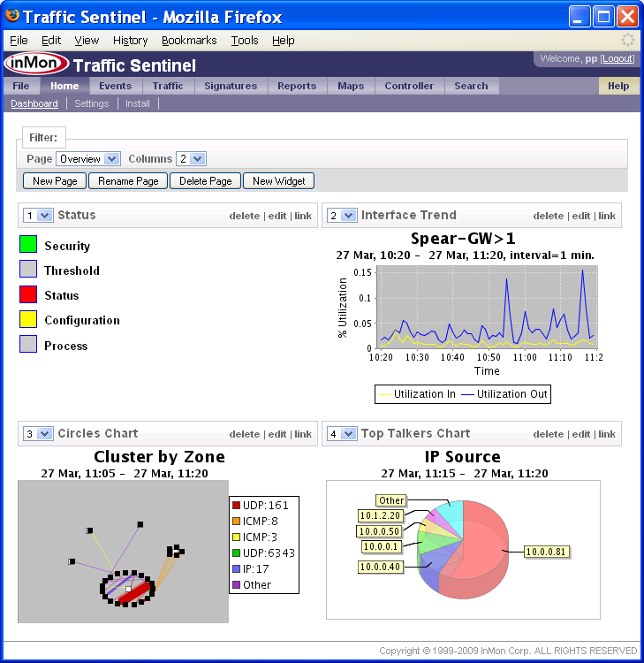Click the yellow Configuration status indicator
644x663 pixels.
tap(28, 319)
